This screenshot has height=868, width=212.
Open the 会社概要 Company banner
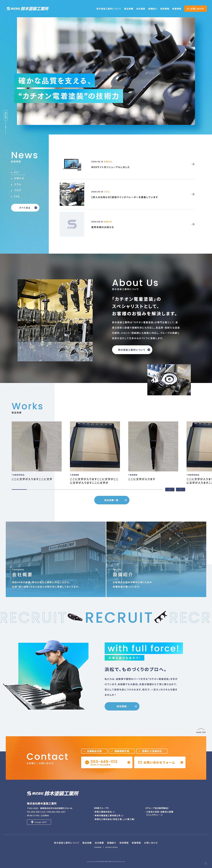(56, 559)
